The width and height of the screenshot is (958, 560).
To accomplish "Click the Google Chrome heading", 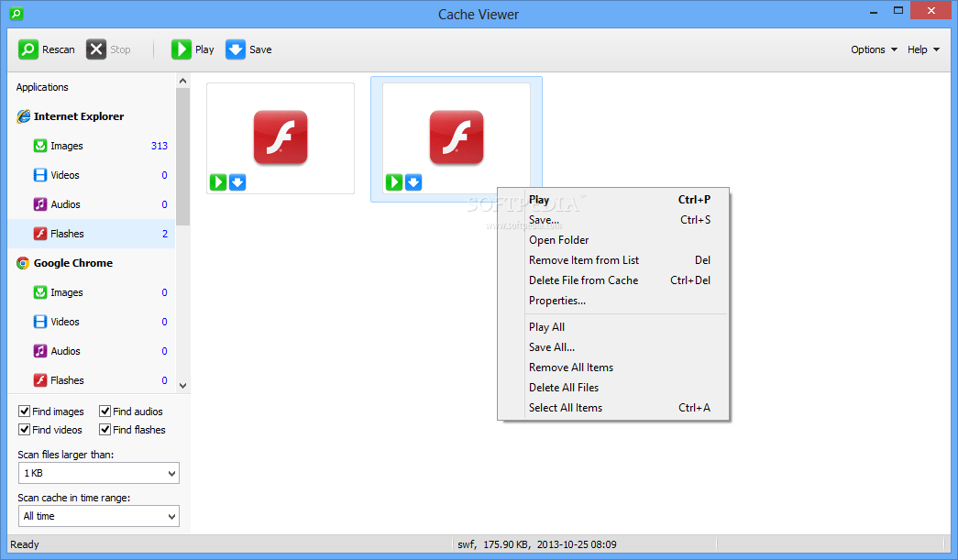I will click(x=73, y=263).
